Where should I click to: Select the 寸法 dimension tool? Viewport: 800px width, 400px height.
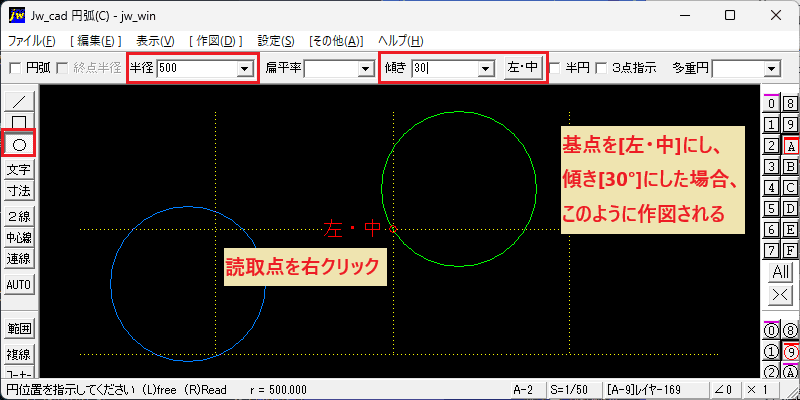click(x=19, y=191)
